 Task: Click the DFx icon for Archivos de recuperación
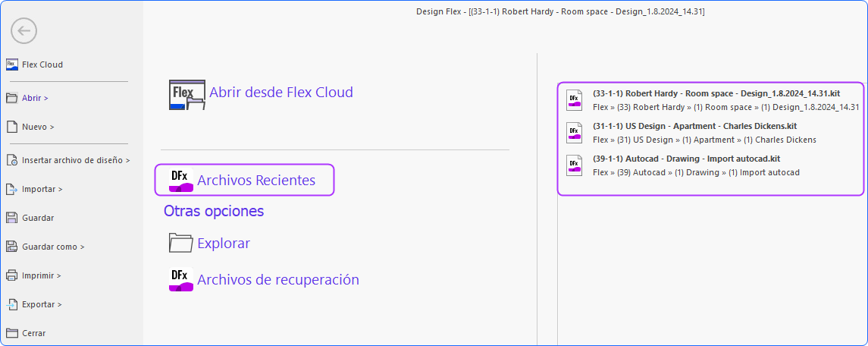[x=181, y=279]
